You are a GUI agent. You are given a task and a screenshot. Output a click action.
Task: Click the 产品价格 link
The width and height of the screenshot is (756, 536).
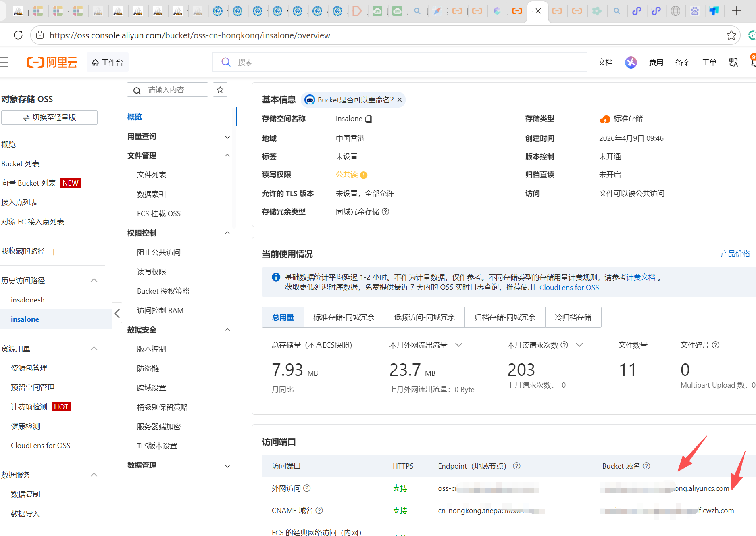[735, 254]
